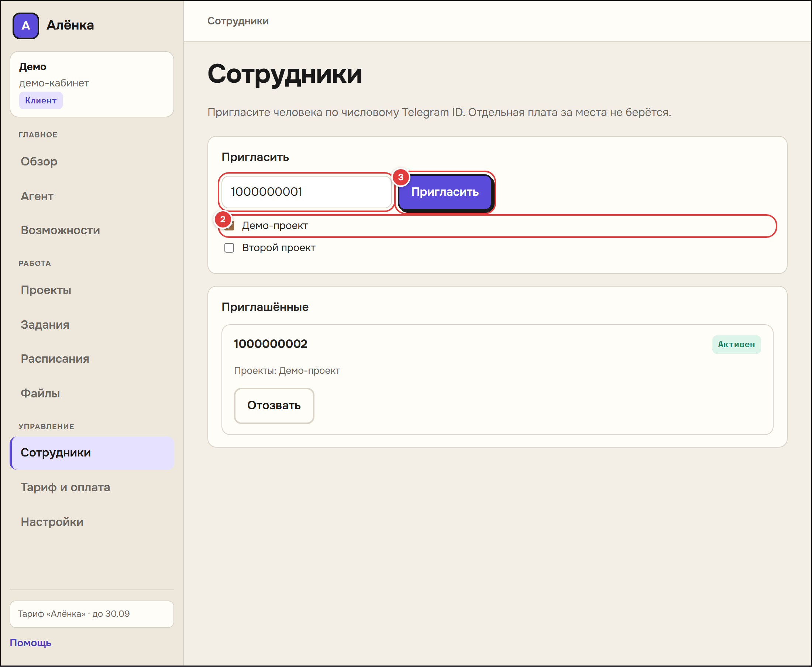Click the large Сотрудники page heading

[285, 74]
